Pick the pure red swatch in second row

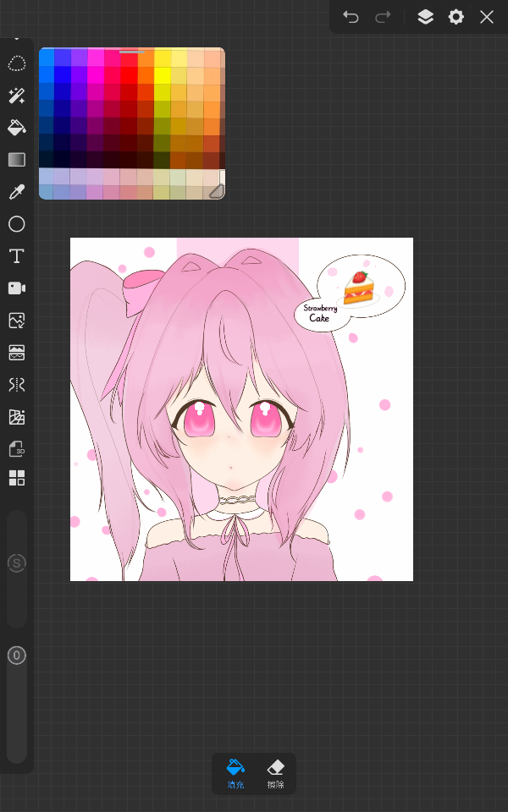[x=129, y=74]
